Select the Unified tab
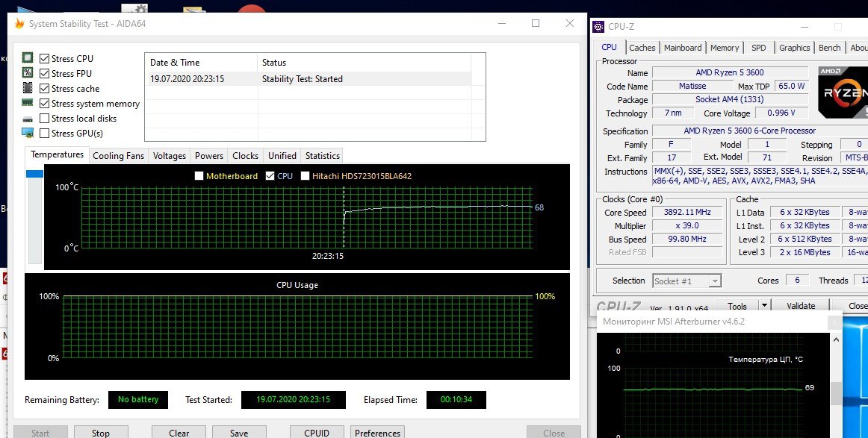The width and height of the screenshot is (868, 438). [x=282, y=156]
